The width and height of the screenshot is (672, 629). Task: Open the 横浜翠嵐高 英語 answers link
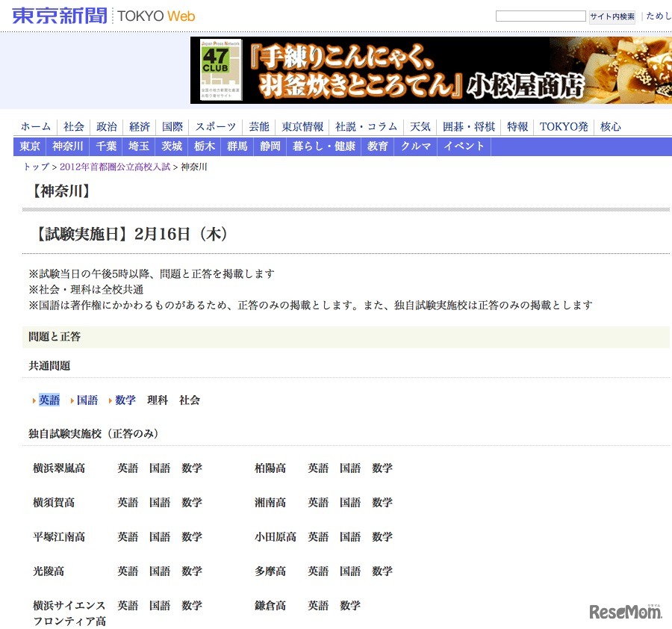(127, 468)
